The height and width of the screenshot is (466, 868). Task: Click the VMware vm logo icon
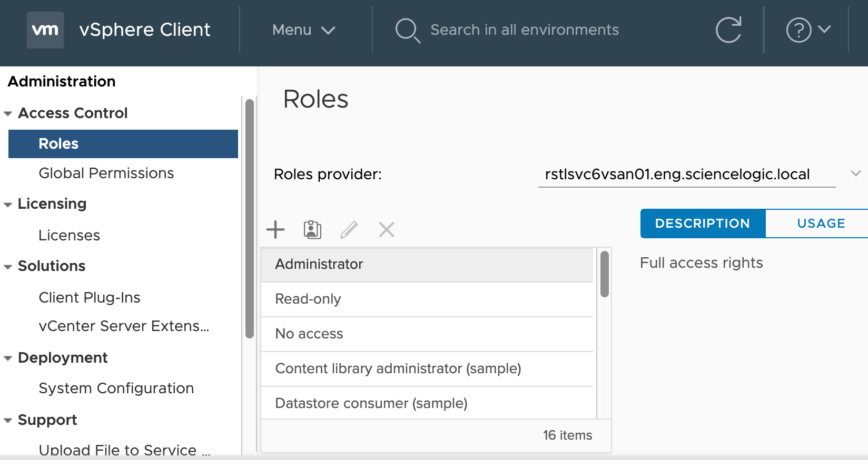(x=45, y=30)
